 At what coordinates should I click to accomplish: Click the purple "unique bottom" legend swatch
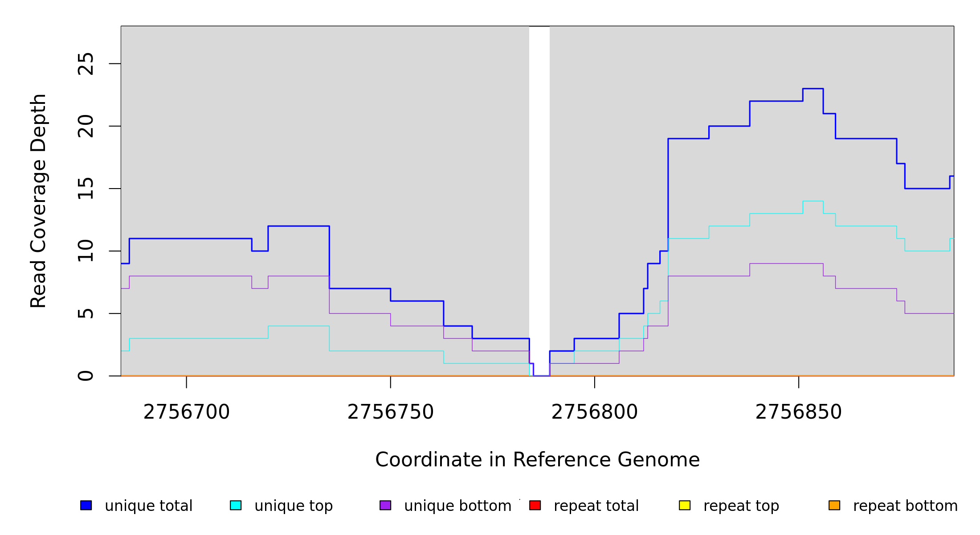(385, 505)
